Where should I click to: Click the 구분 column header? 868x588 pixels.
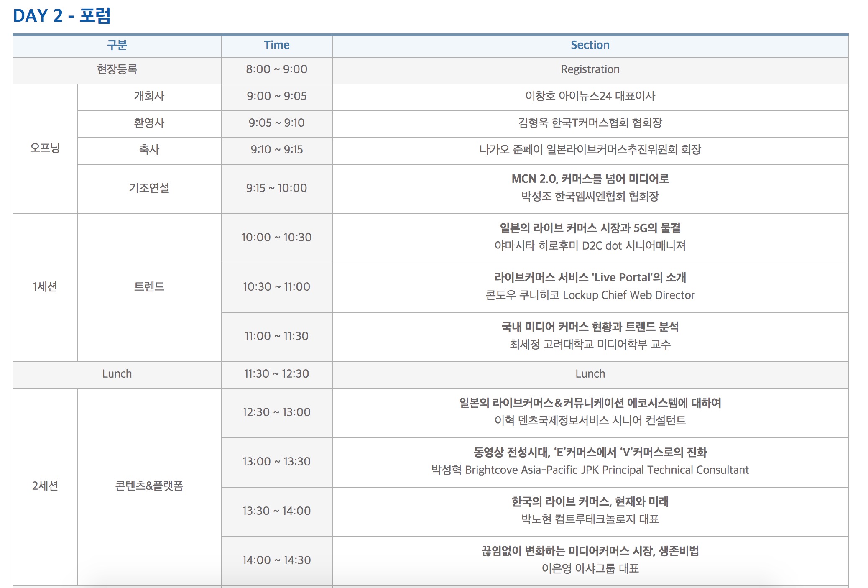click(x=117, y=45)
